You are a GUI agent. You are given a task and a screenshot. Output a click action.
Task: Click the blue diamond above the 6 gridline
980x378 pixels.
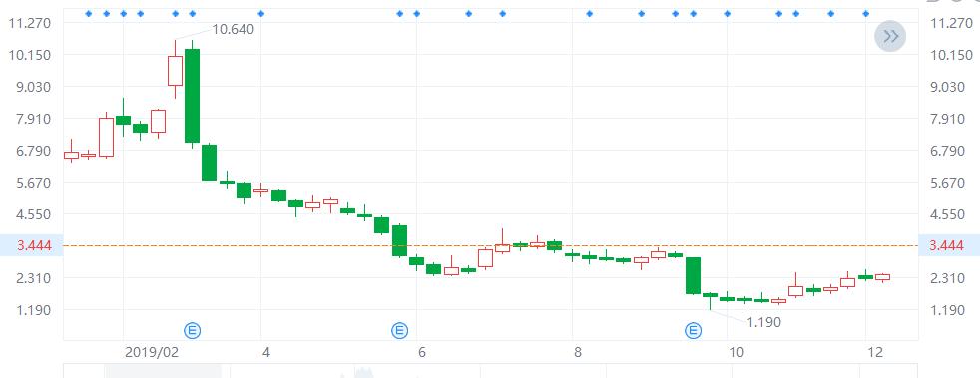click(x=417, y=13)
